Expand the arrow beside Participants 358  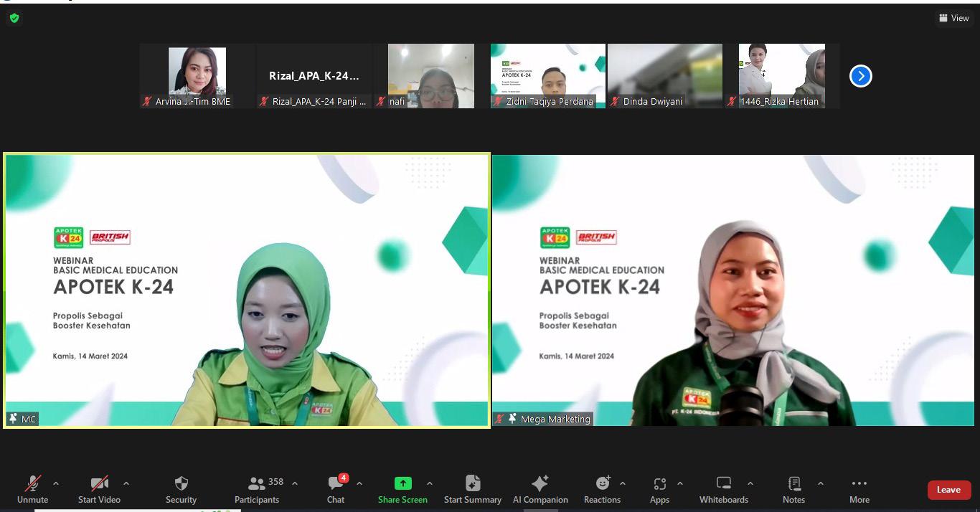pos(295,483)
